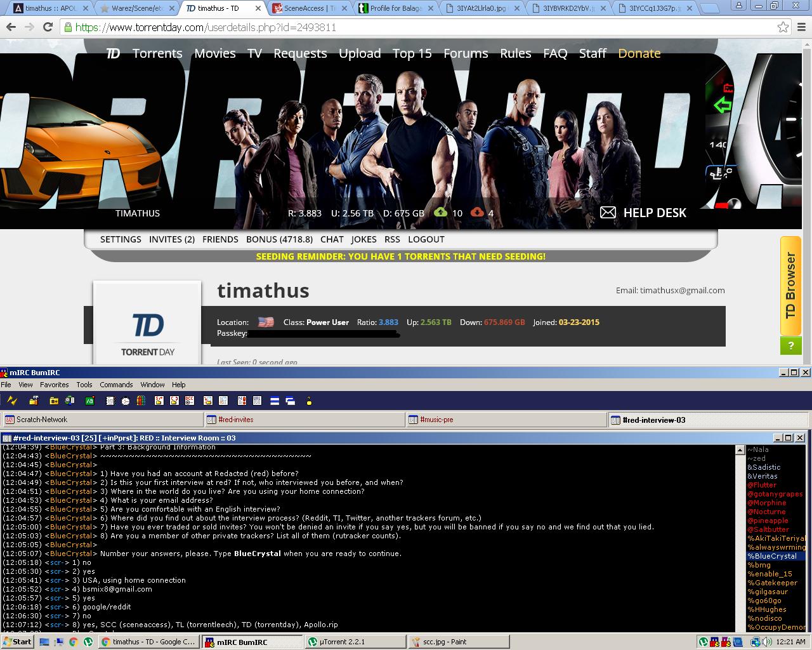Image resolution: width=812 pixels, height=650 pixels.
Task: Click the LOGOUT link
Action: [426, 239]
